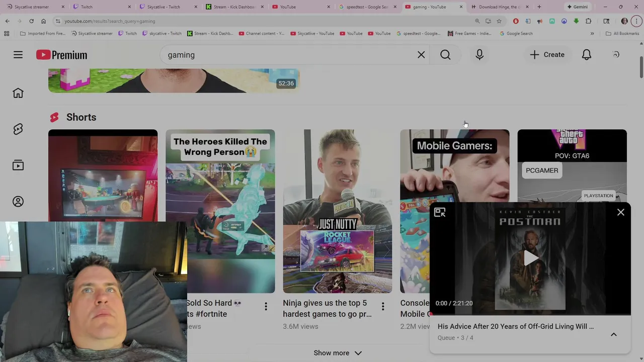Open the Home icon in the sidebar
This screenshot has width=644, height=362.
click(18, 93)
